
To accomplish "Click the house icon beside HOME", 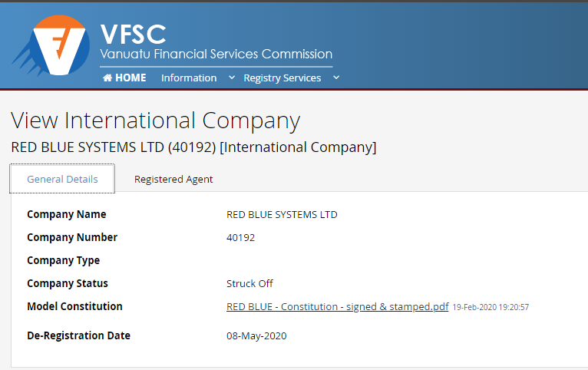I will coord(107,78).
